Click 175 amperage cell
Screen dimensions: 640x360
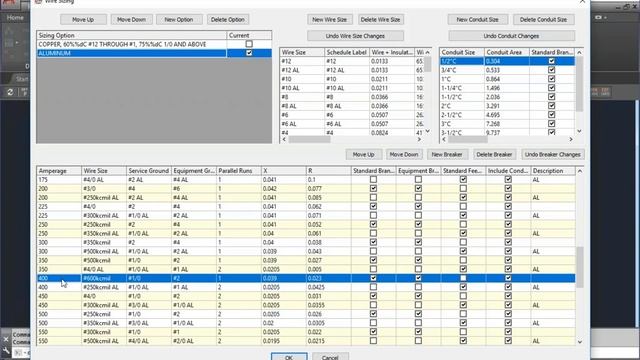coord(59,180)
